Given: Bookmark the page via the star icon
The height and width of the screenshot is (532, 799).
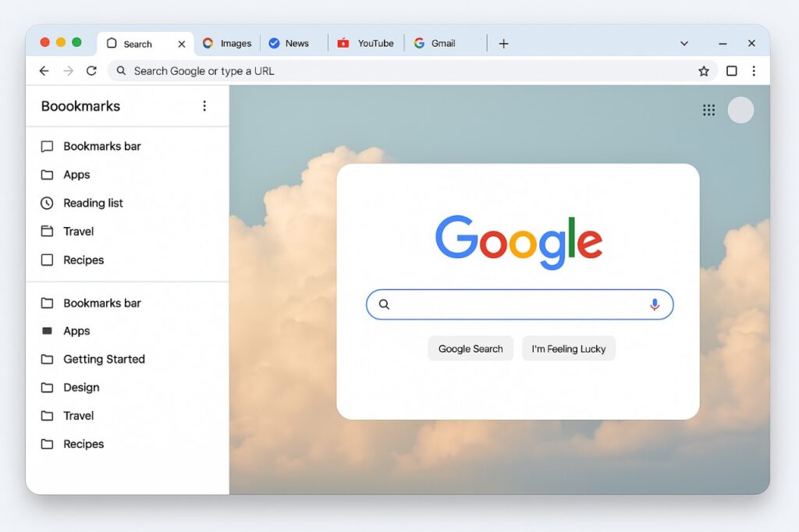Looking at the screenshot, I should click(x=704, y=70).
